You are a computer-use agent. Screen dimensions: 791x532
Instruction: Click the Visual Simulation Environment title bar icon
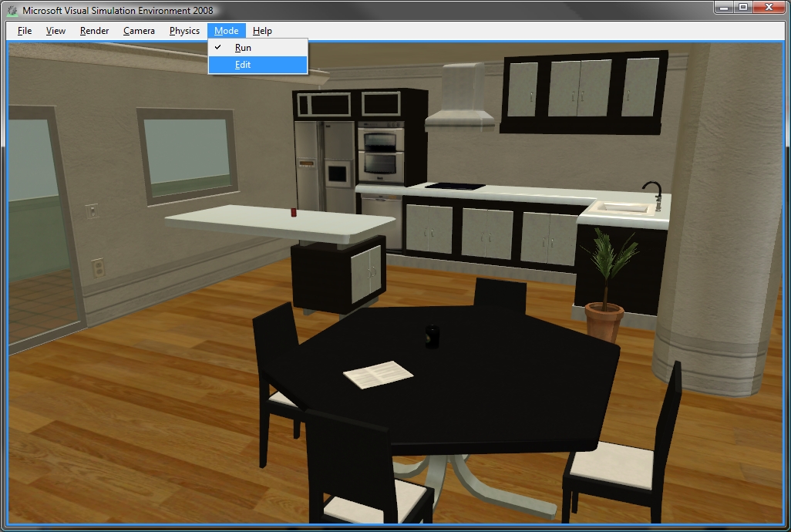(x=10, y=8)
